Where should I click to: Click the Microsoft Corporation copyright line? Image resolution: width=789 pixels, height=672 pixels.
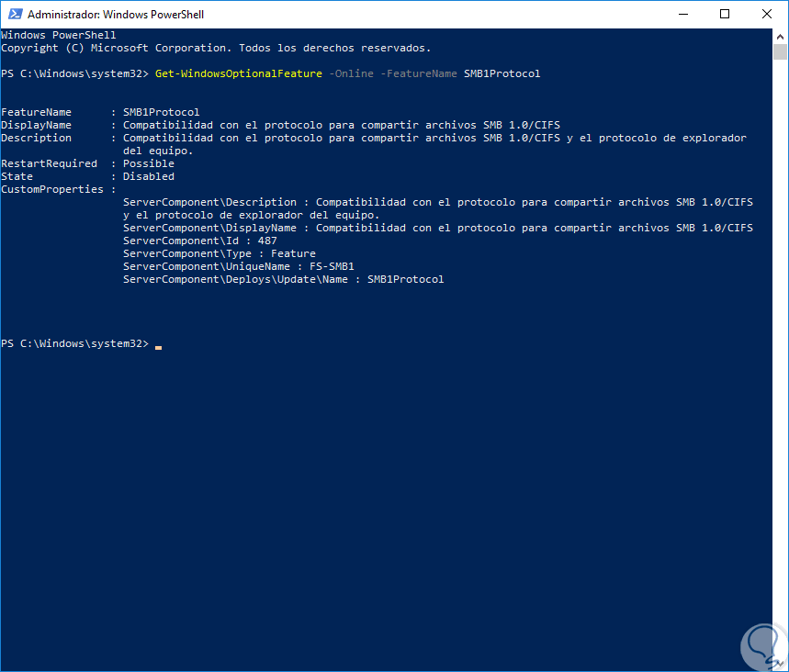point(215,48)
